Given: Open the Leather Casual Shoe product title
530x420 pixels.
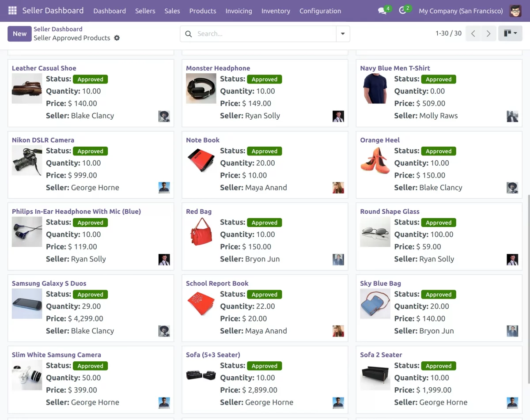Looking at the screenshot, I should tap(44, 68).
